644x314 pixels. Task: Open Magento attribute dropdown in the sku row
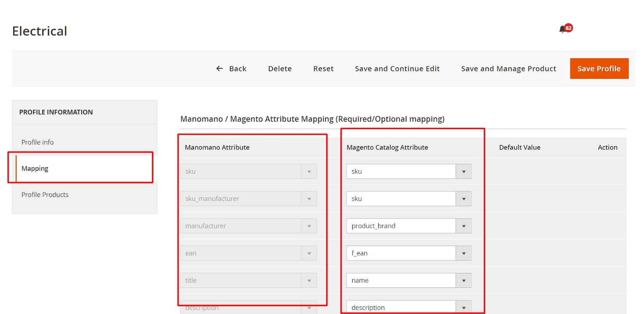409,171
